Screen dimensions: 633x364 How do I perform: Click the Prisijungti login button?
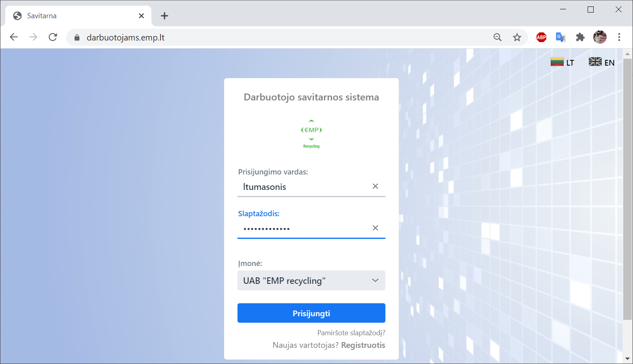(x=311, y=313)
